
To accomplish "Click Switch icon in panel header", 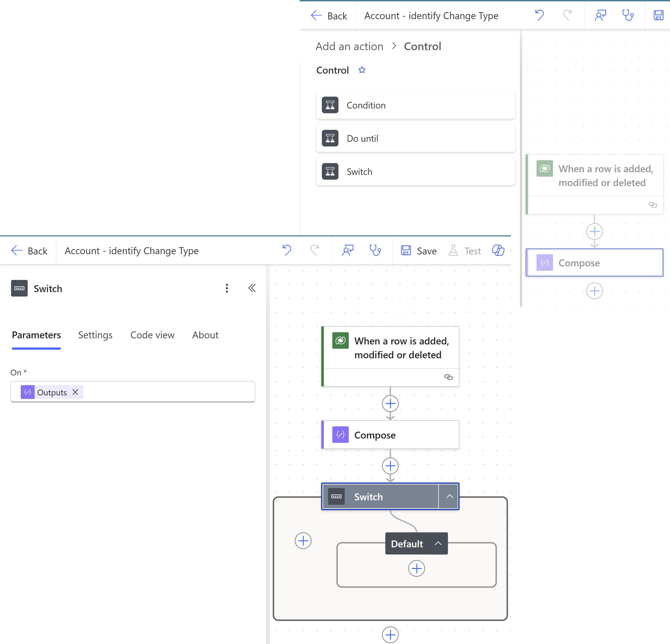I will pyautogui.click(x=19, y=288).
